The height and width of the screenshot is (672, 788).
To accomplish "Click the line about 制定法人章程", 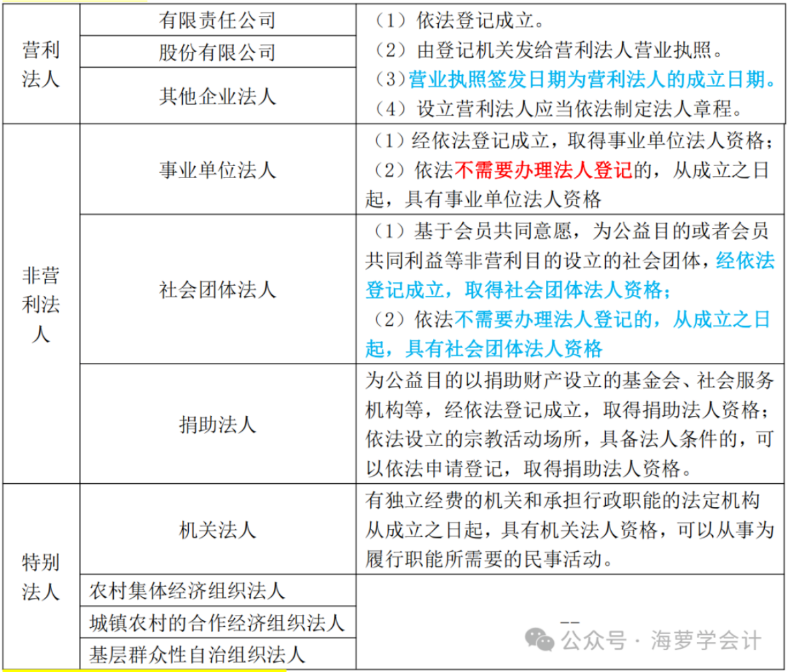I will [x=559, y=108].
